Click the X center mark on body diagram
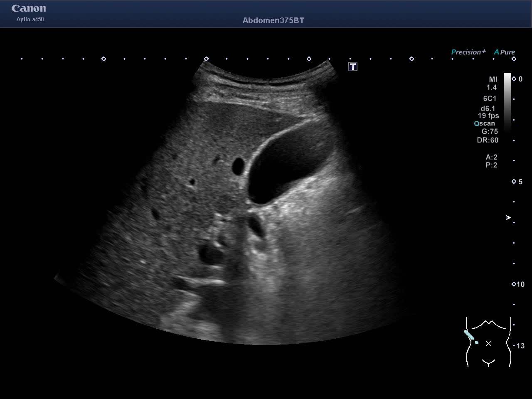Screen dimensions: 532x399 (x=488, y=343)
